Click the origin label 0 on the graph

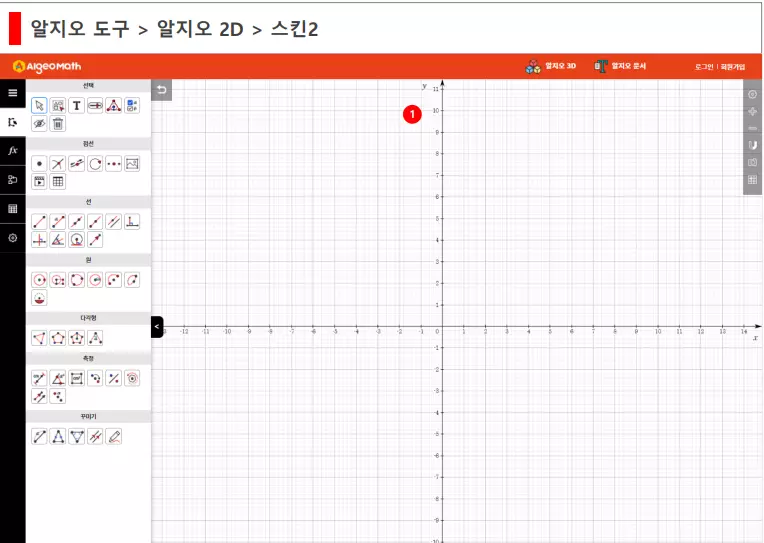click(437, 331)
